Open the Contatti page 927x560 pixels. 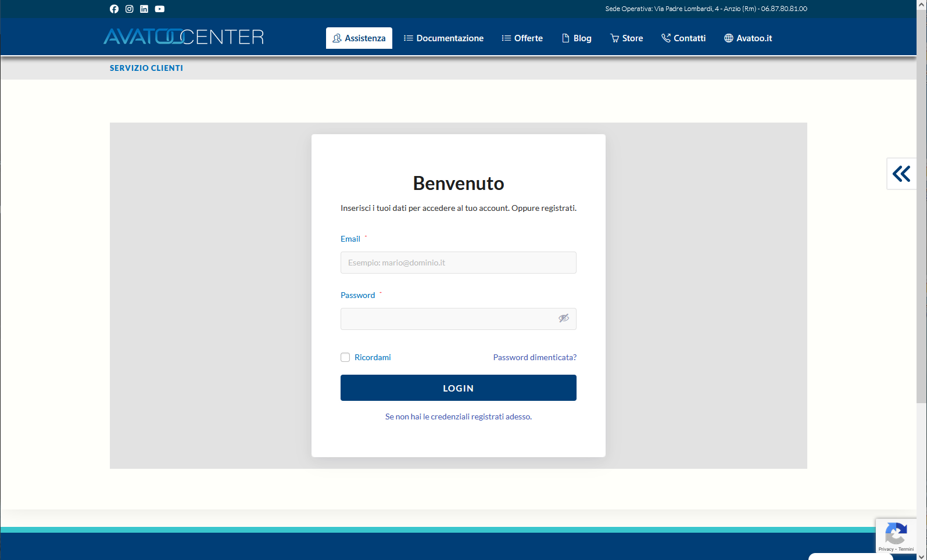pyautogui.click(x=683, y=38)
